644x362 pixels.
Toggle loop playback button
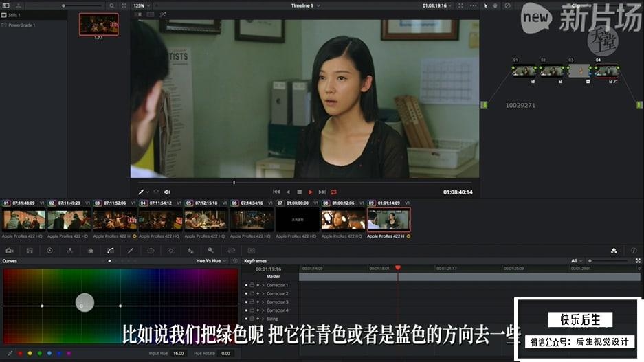(334, 192)
